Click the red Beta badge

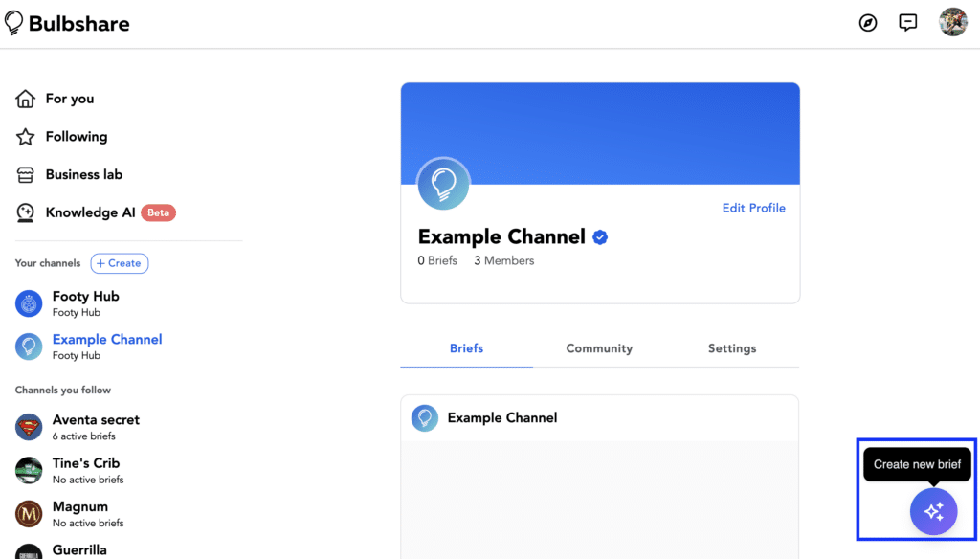[158, 212]
